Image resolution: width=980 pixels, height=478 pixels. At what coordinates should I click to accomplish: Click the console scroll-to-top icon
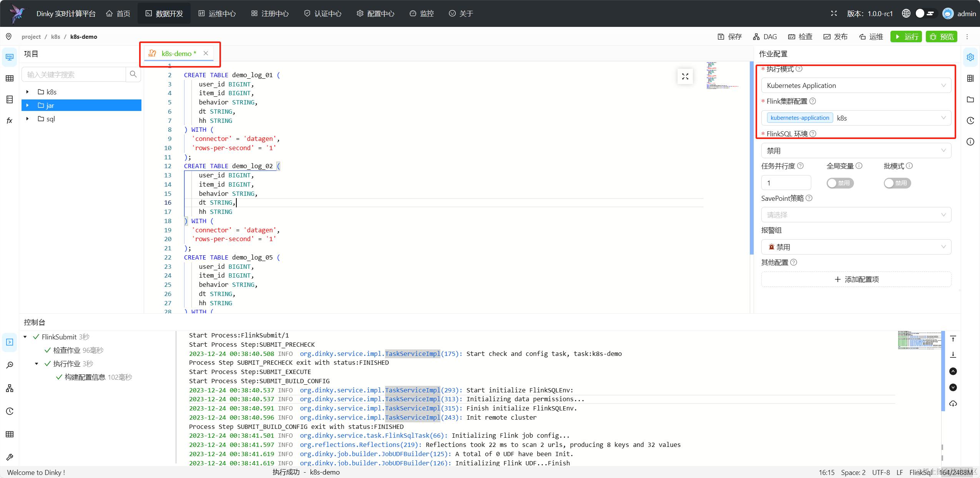pyautogui.click(x=953, y=339)
